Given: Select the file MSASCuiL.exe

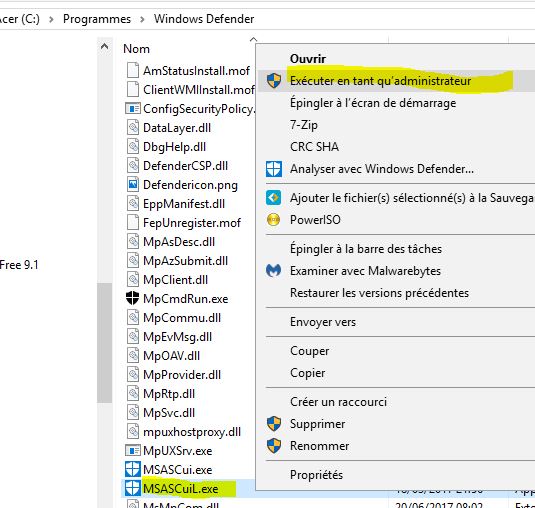Looking at the screenshot, I should [x=180, y=489].
